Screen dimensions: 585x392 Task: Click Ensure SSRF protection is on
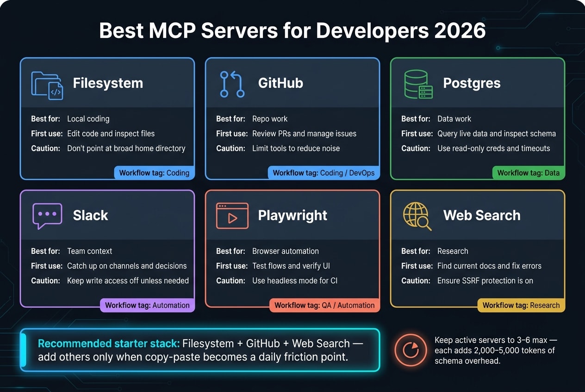[x=485, y=281]
